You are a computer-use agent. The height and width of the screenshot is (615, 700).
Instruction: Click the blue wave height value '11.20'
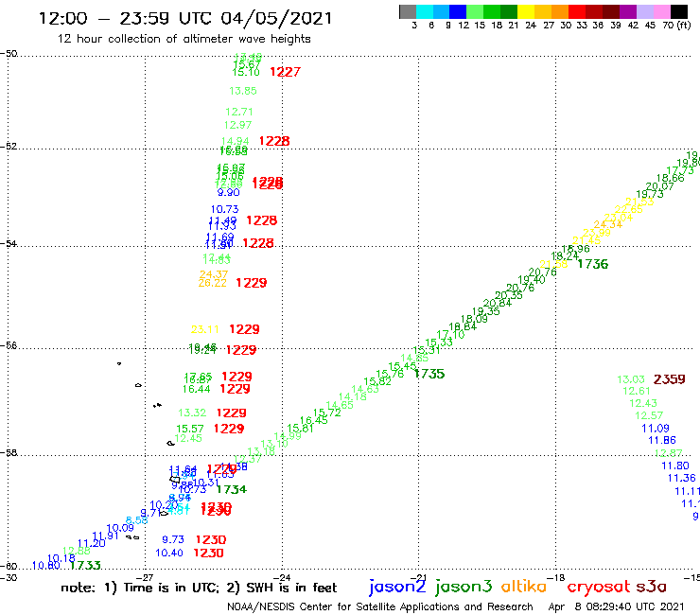(92, 543)
